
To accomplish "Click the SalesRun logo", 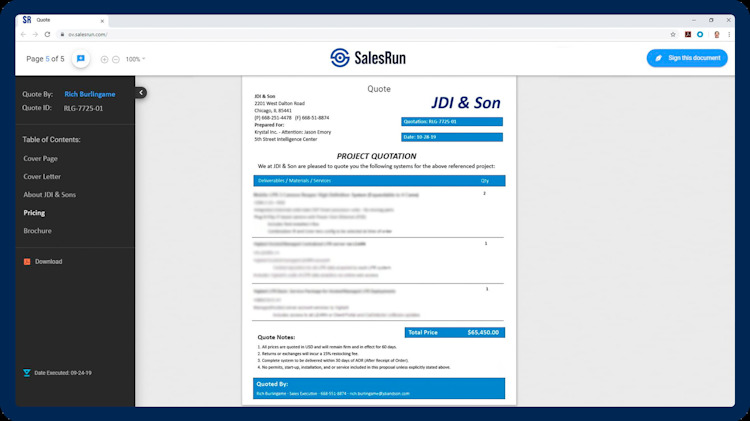I will click(368, 58).
